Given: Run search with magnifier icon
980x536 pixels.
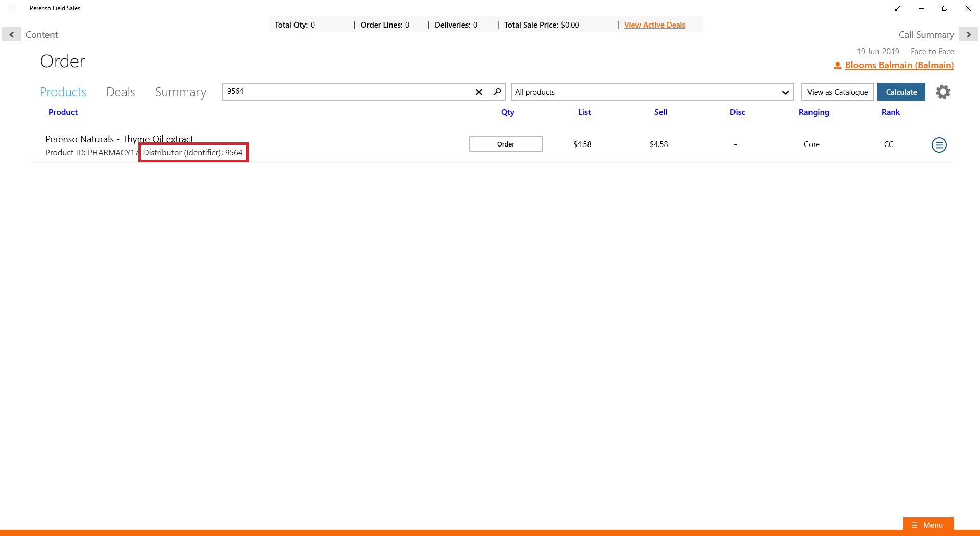Looking at the screenshot, I should click(x=497, y=92).
